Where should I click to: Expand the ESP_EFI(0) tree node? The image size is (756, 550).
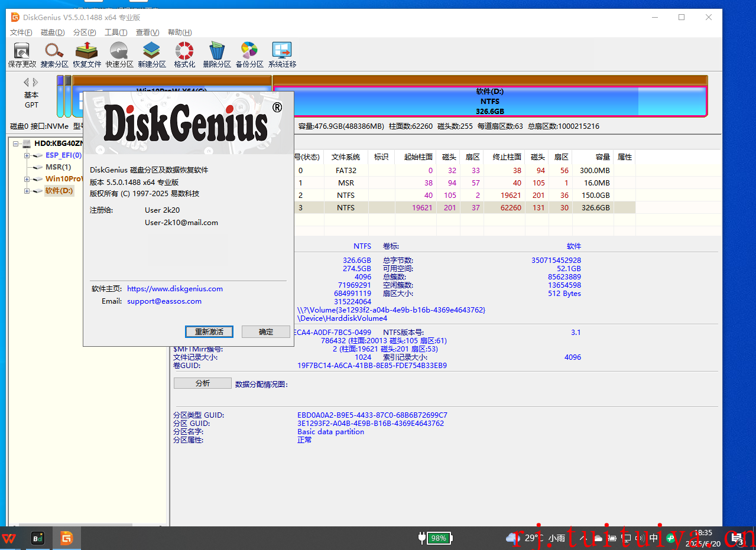click(27, 155)
